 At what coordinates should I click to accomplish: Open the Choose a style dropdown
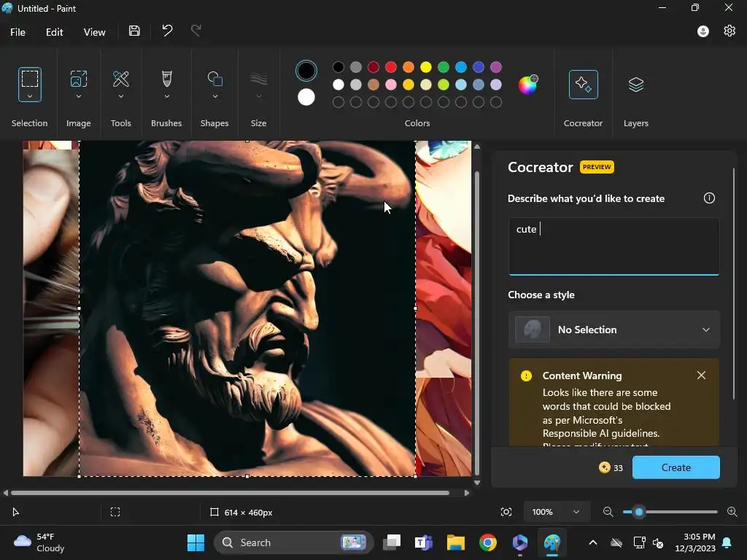pos(614,330)
